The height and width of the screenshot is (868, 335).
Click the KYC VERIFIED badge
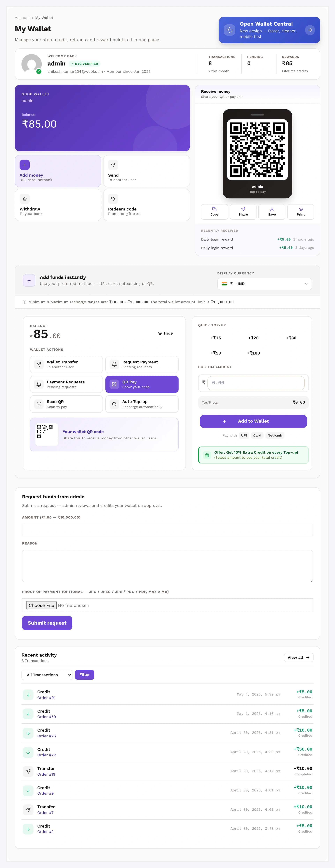click(x=85, y=64)
